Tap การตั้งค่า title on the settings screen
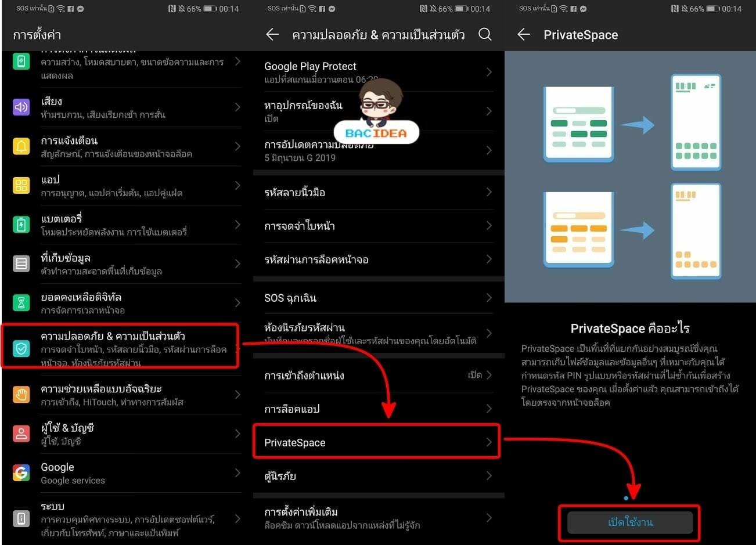This screenshot has height=545, width=756. tap(37, 35)
